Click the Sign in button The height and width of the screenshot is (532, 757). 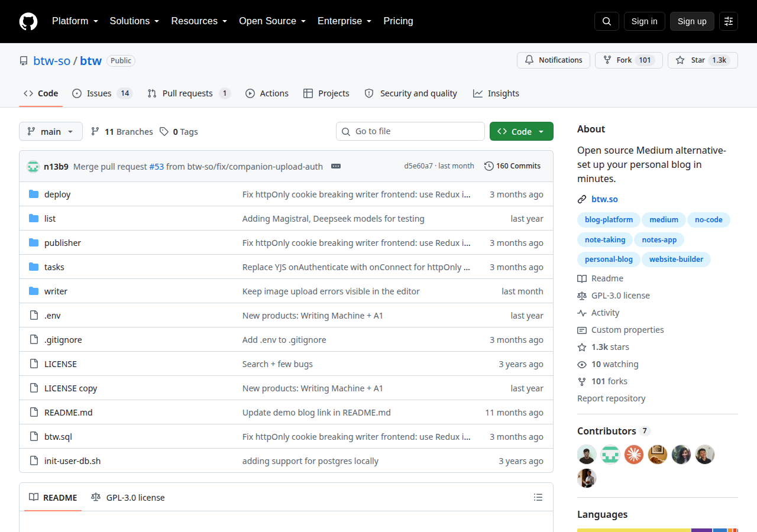pos(645,21)
